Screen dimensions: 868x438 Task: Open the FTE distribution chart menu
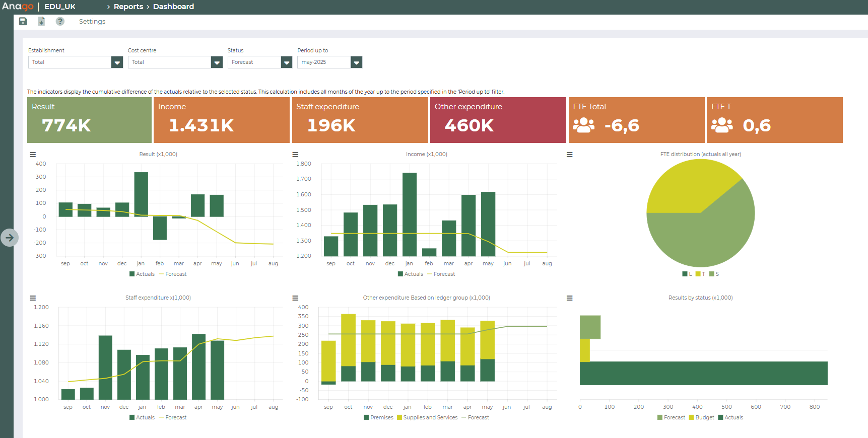click(x=569, y=155)
